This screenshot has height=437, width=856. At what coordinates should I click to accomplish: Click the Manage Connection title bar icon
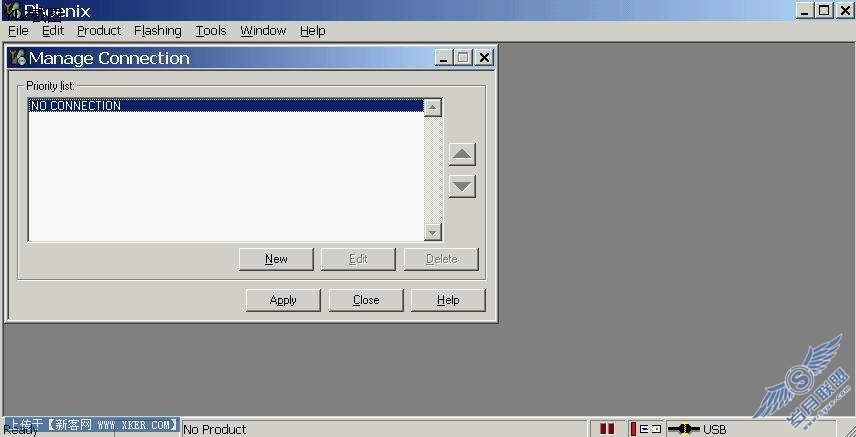click(x=18, y=57)
